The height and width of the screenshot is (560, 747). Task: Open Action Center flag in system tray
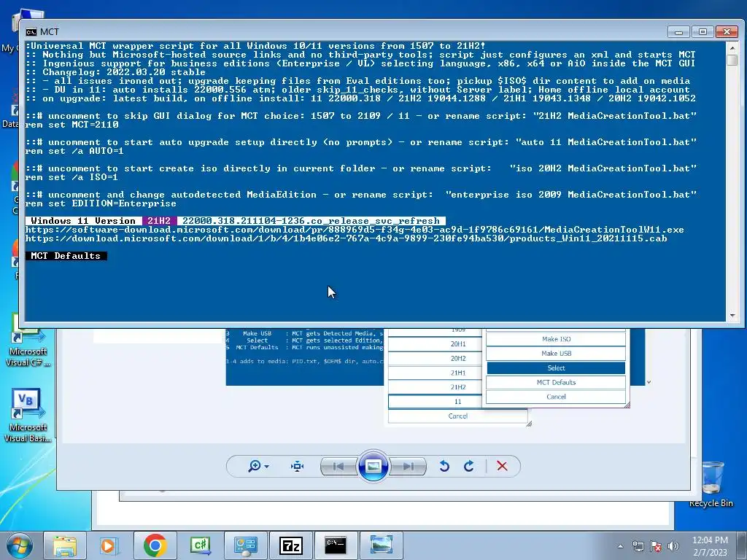coord(656,546)
